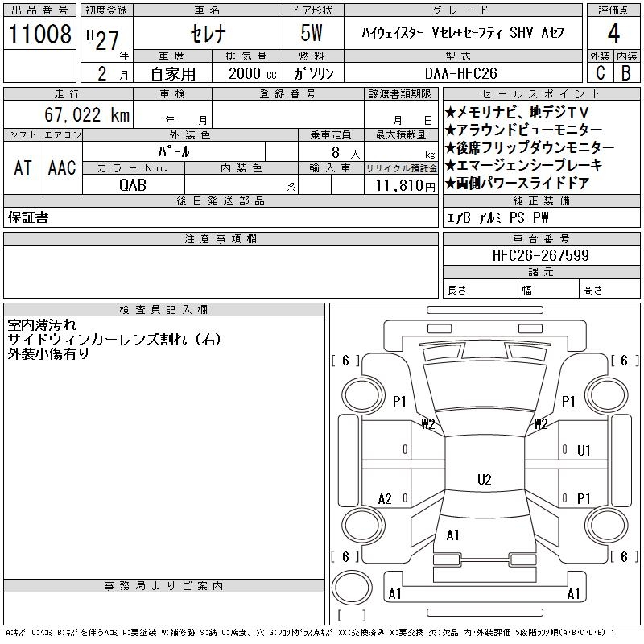Screen dimensions: 644x644
Task: Select inspector note サイドウィンカーレンズ割れ（右）
Action: pos(114,339)
